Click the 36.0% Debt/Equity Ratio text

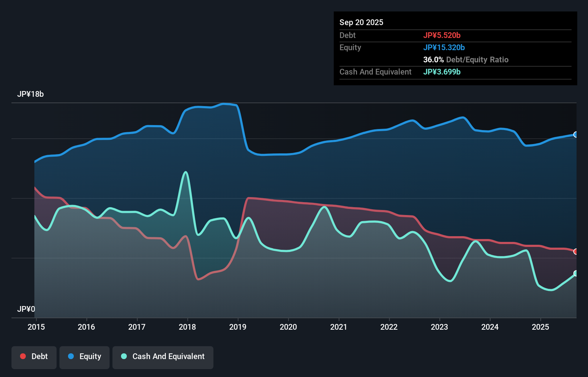pyautogui.click(x=466, y=59)
